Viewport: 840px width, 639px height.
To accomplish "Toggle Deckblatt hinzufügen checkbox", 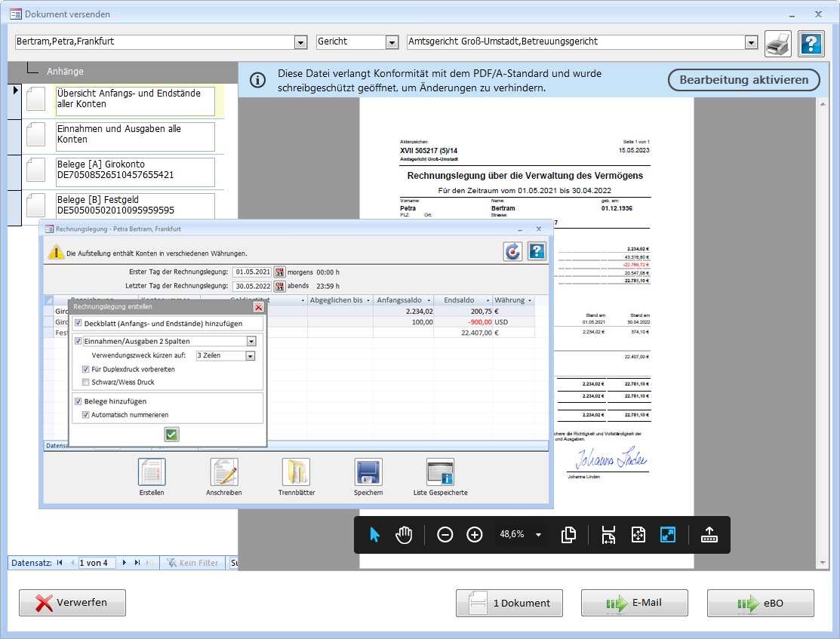I will tap(78, 324).
